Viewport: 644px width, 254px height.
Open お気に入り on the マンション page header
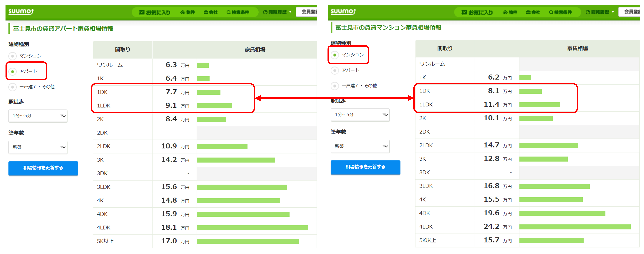click(x=477, y=12)
